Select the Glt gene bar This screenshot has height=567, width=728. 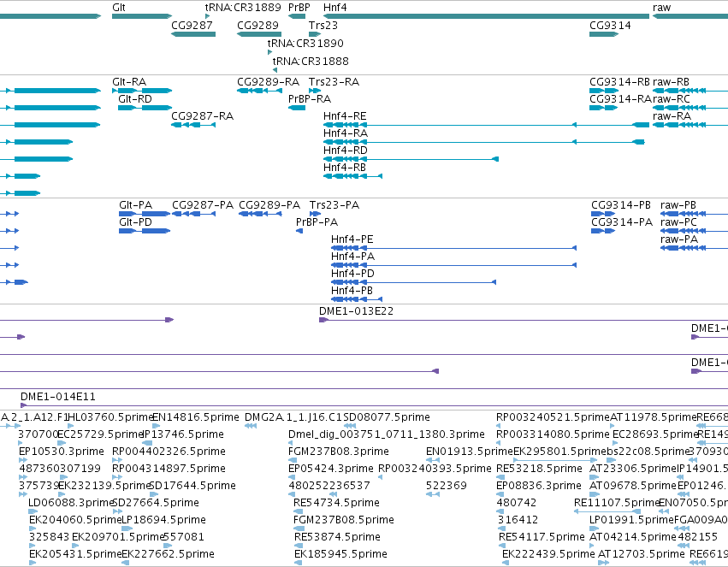[x=142, y=16]
